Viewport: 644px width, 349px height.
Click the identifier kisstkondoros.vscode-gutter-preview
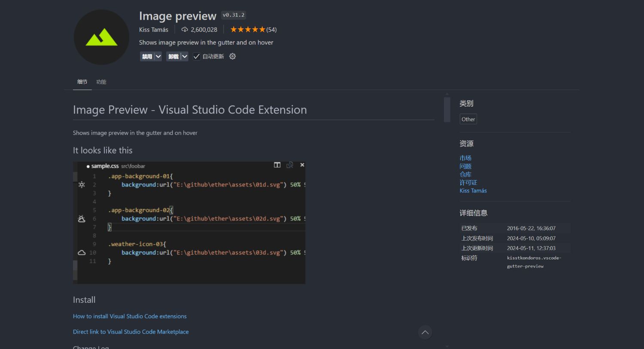click(534, 262)
